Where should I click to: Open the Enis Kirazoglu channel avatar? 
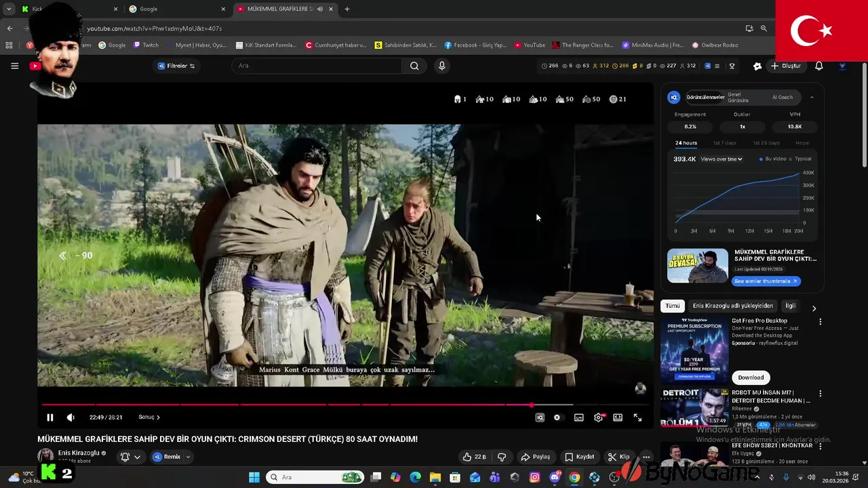(x=45, y=456)
